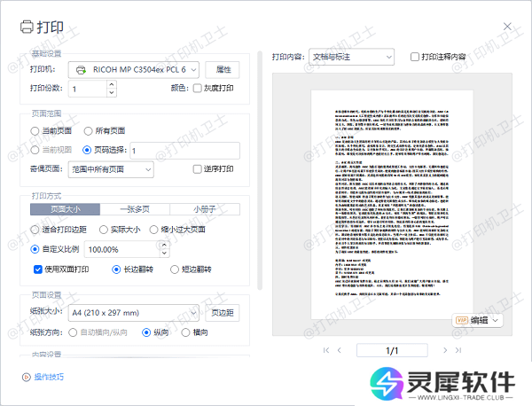The width and height of the screenshot is (532, 406).
Task: Go to next preview page
Action: coord(445,350)
